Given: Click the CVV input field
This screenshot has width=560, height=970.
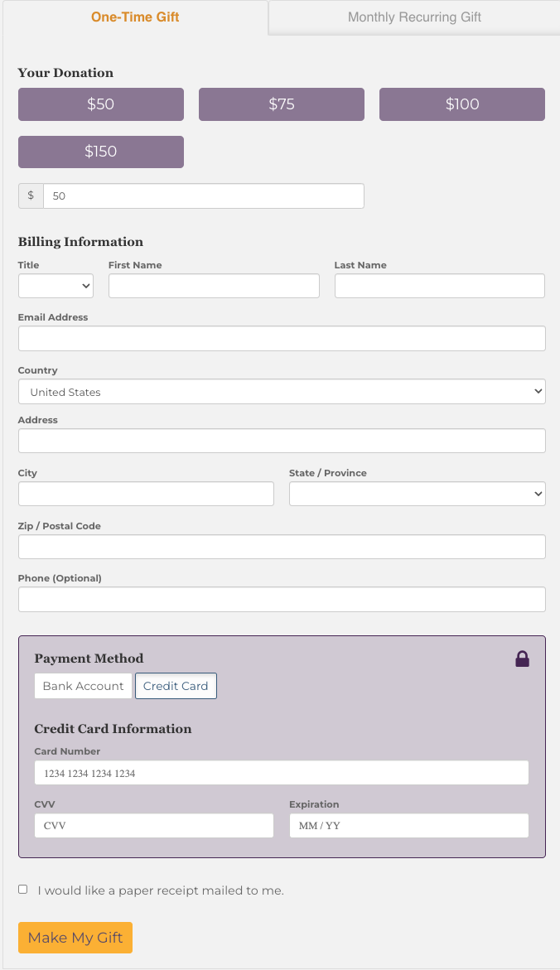Looking at the screenshot, I should 153,826.
